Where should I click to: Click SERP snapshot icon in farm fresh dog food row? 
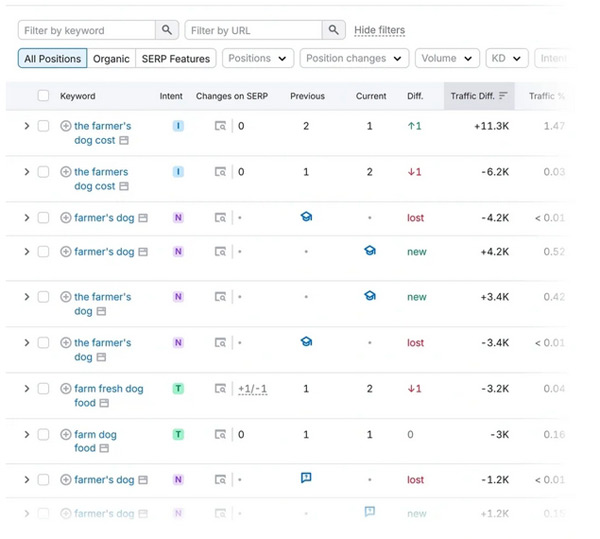point(220,389)
